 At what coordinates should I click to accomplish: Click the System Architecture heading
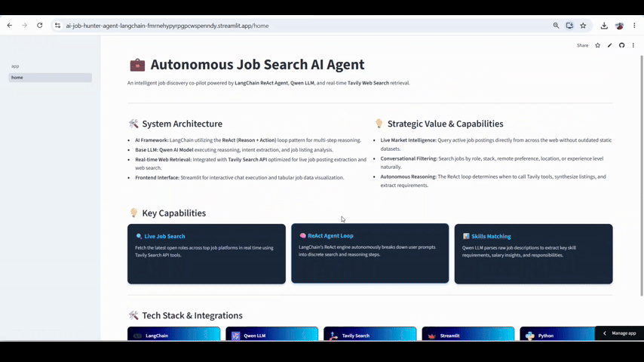pyautogui.click(x=182, y=124)
